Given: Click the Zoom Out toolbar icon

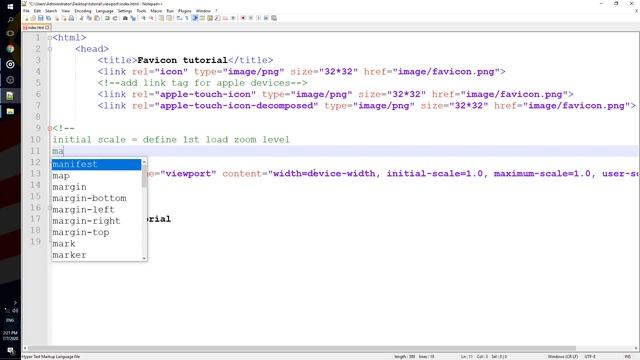Looking at the screenshot, I should [x=151, y=18].
